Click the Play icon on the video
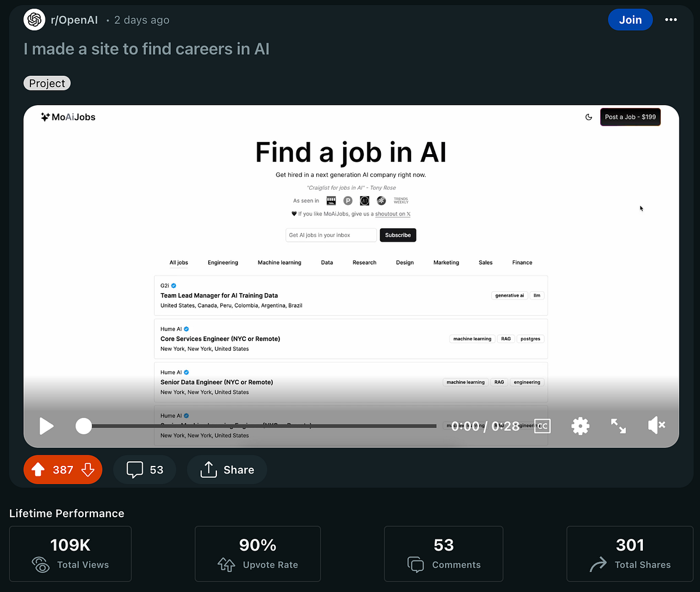This screenshot has height=592, width=700. pyautogui.click(x=47, y=426)
